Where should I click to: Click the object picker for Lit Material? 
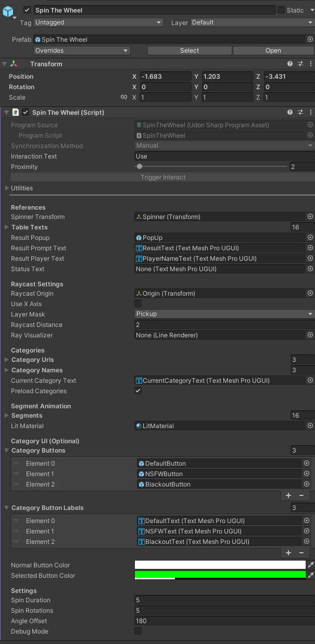point(310,426)
